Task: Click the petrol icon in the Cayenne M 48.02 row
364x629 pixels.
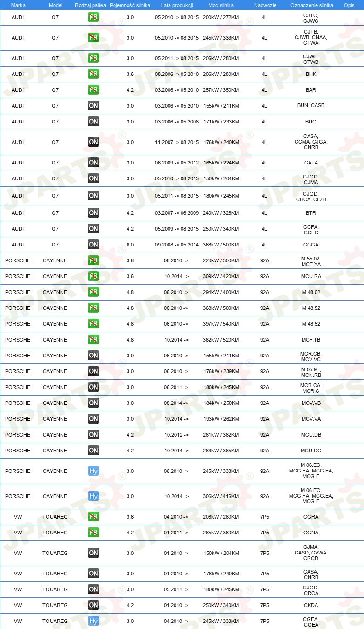Action: [94, 292]
